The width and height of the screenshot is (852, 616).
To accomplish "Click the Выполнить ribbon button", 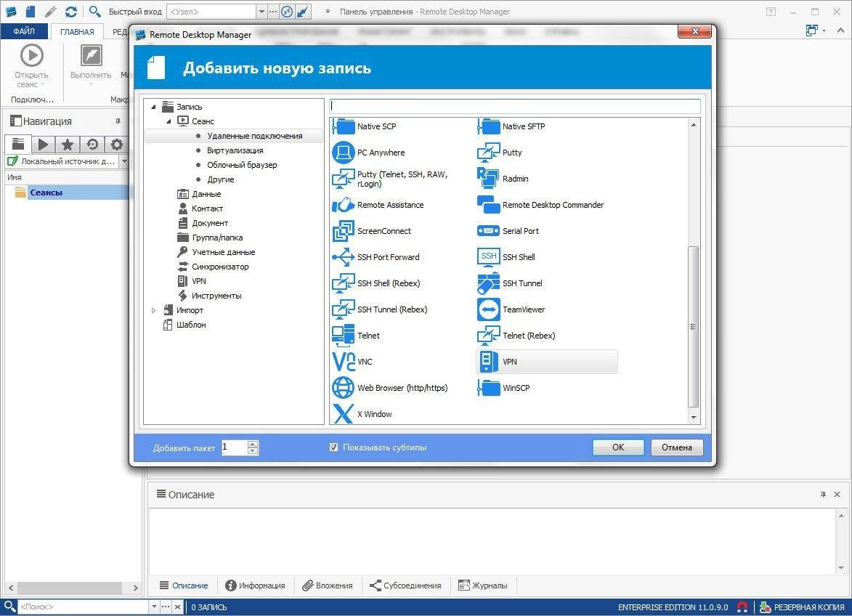I will point(91,62).
